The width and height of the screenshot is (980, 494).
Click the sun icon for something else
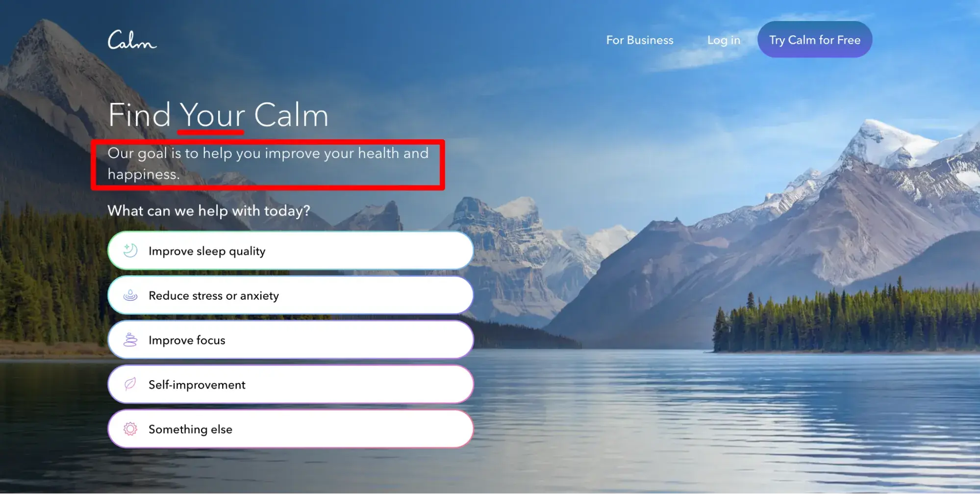[130, 429]
